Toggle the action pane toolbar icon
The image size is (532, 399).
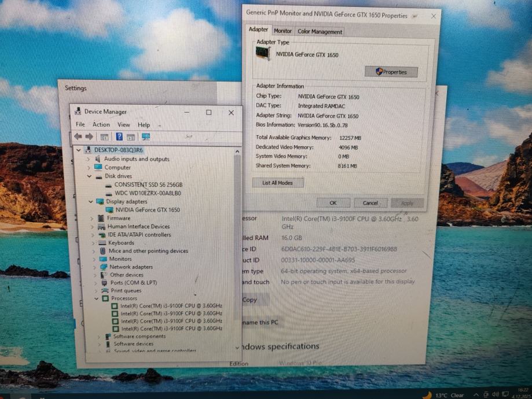click(x=131, y=137)
